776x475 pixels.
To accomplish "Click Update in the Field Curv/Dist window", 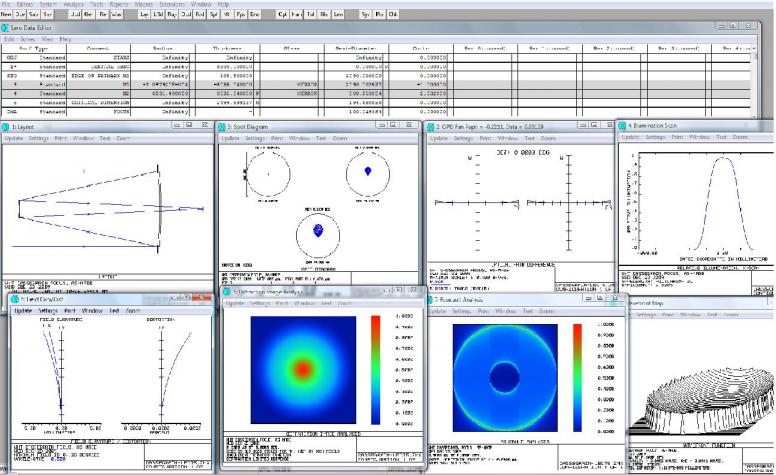I will click(x=23, y=311).
